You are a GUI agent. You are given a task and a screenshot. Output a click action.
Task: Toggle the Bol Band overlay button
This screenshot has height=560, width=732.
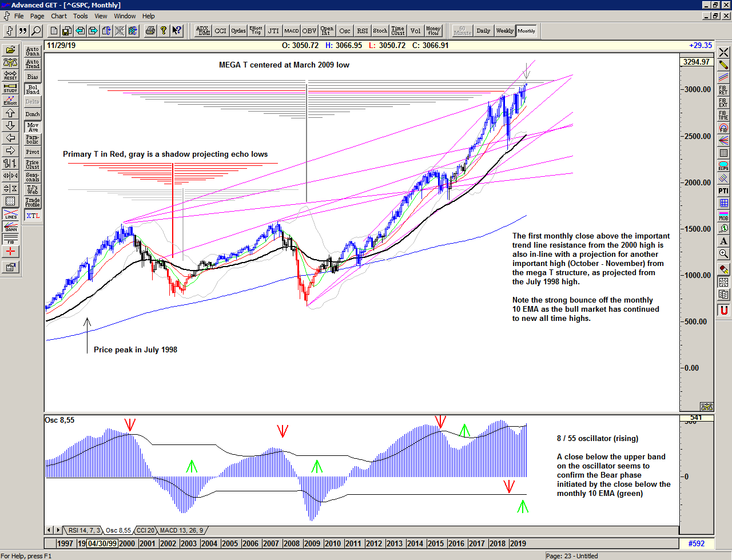coord(33,89)
